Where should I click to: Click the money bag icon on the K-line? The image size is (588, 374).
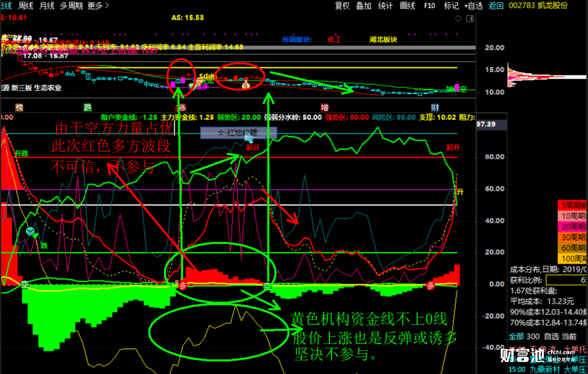tap(246, 85)
